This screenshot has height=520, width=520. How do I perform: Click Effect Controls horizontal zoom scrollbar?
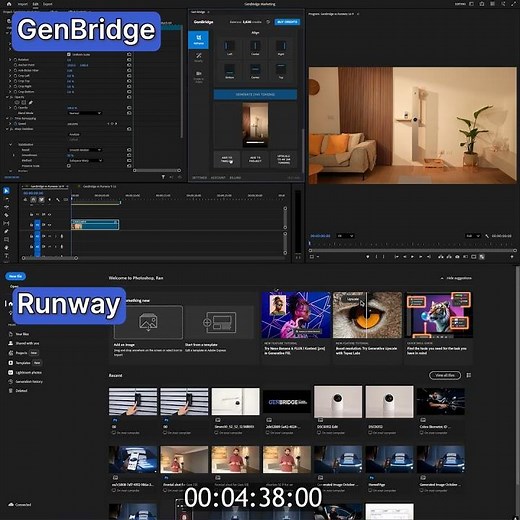[157, 170]
